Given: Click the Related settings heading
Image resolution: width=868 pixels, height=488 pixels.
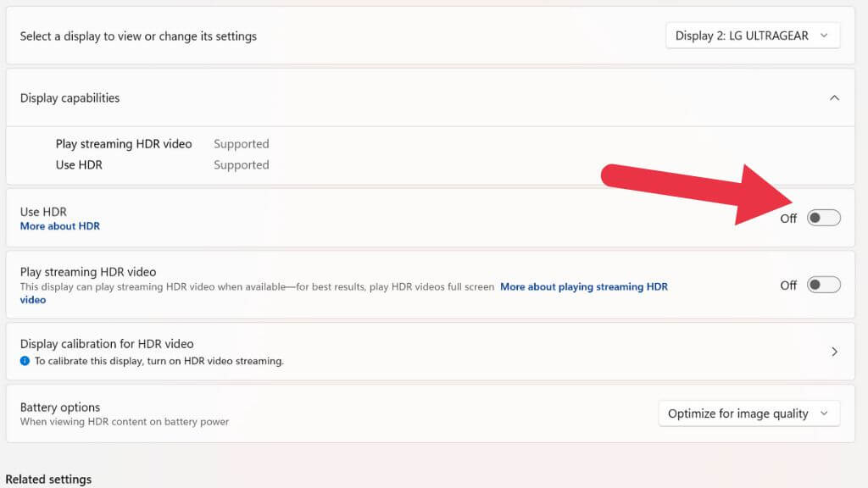Looking at the screenshot, I should pos(48,479).
